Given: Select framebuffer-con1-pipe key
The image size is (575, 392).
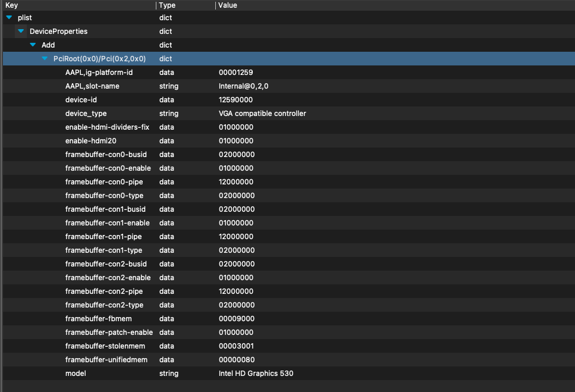Looking at the screenshot, I should tap(103, 237).
